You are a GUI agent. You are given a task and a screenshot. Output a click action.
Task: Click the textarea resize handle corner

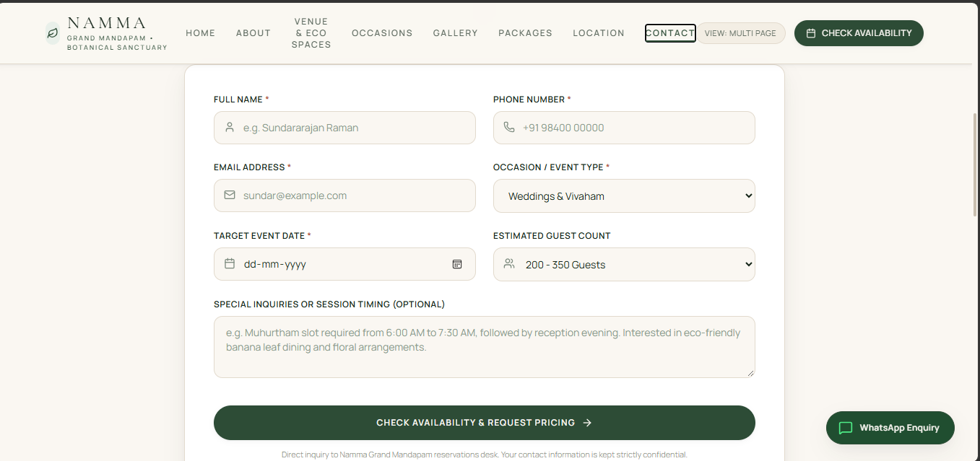[750, 373]
